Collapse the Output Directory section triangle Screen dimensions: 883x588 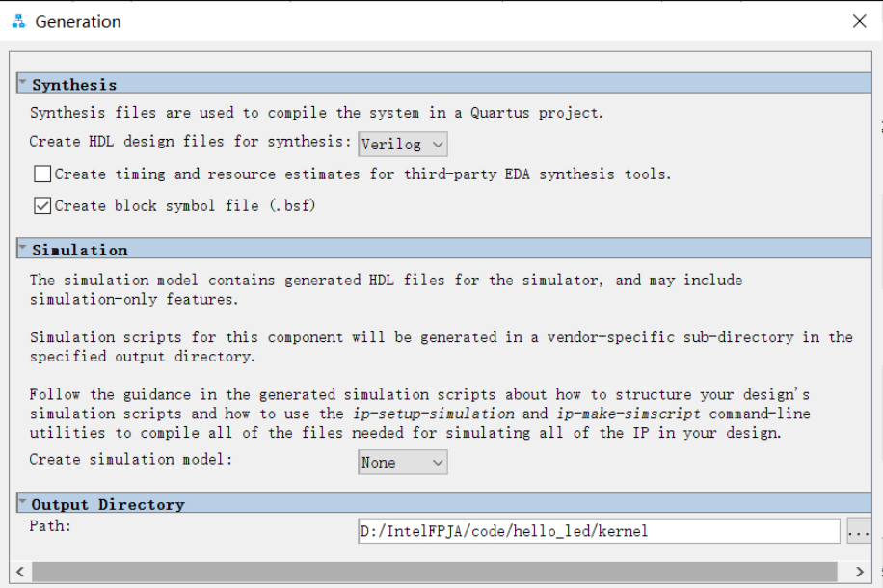23,503
